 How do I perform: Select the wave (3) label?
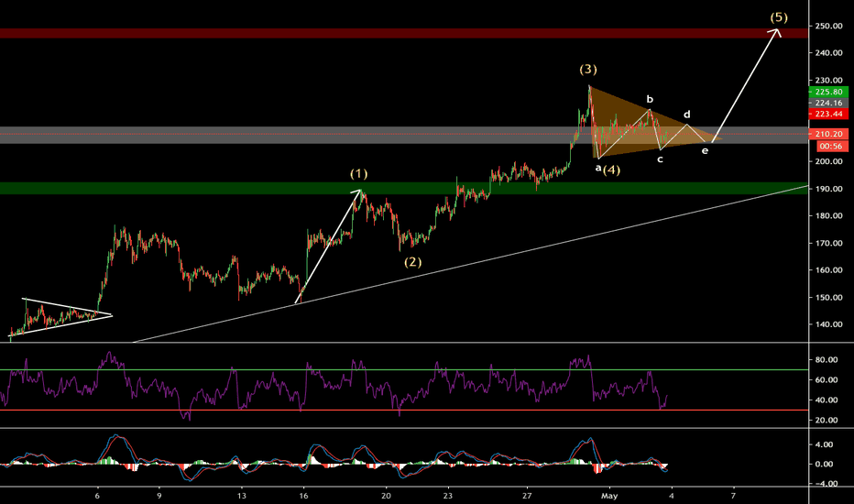click(x=588, y=70)
